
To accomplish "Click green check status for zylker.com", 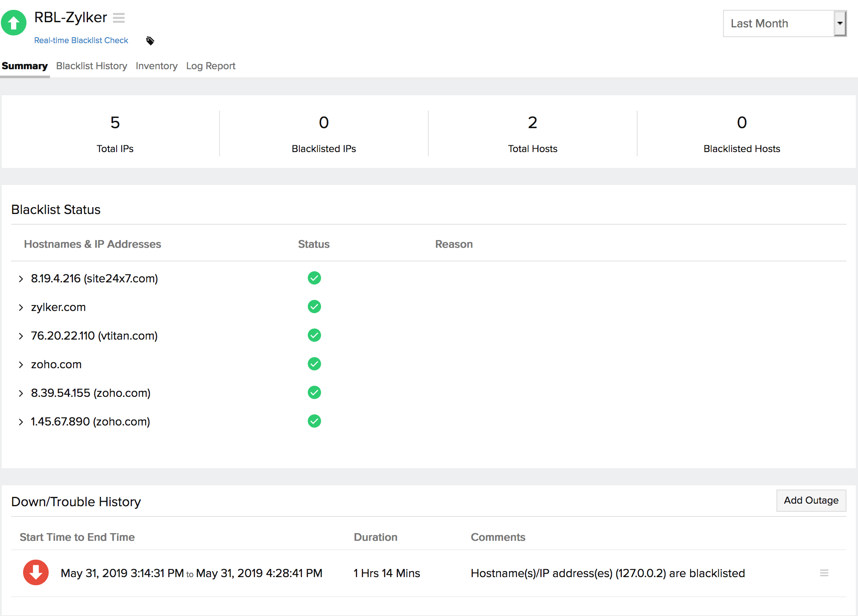I will (x=314, y=307).
